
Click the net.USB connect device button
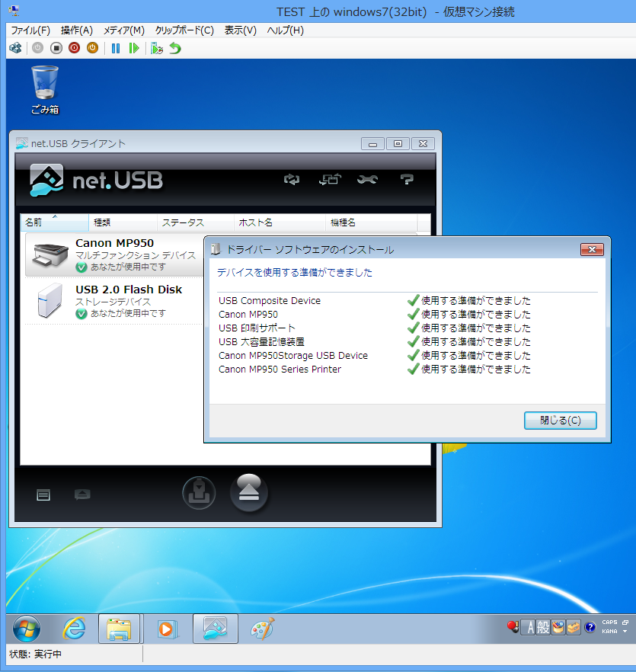tap(199, 493)
